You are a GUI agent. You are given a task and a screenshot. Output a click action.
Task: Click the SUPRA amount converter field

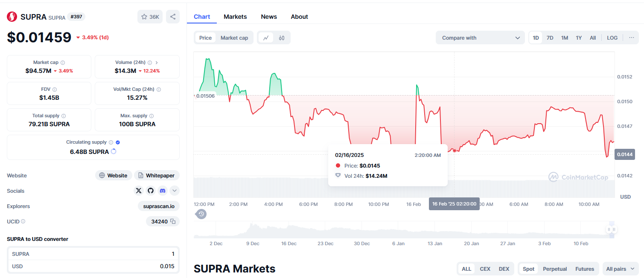point(93,254)
